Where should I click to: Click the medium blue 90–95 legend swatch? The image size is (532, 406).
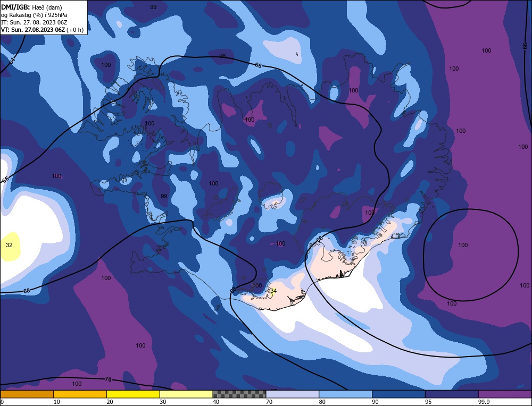pyautogui.click(x=398, y=394)
